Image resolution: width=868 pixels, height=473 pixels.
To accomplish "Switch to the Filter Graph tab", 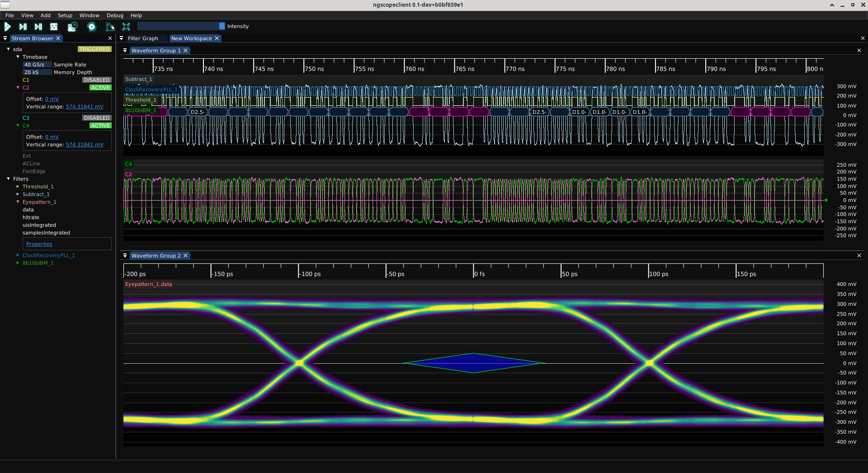I will 143,38.
